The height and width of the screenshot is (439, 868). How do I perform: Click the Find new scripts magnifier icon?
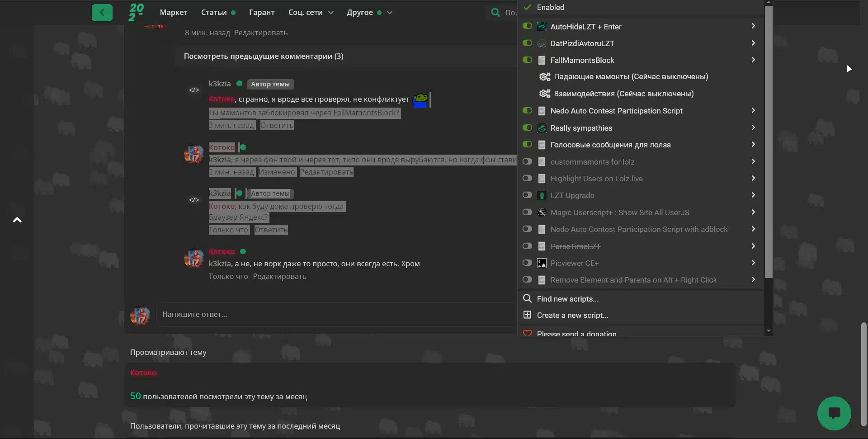(x=527, y=298)
